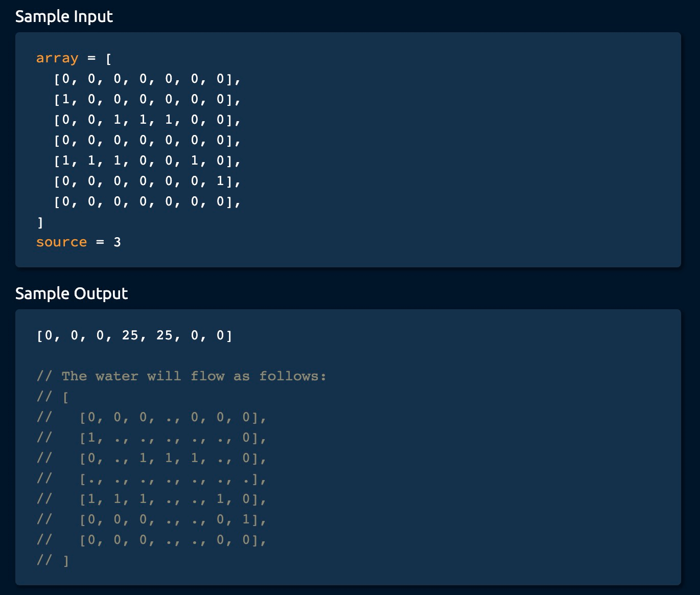This screenshot has width=700, height=595.
Task: Click the Sample Input heading
Action: coord(64,16)
